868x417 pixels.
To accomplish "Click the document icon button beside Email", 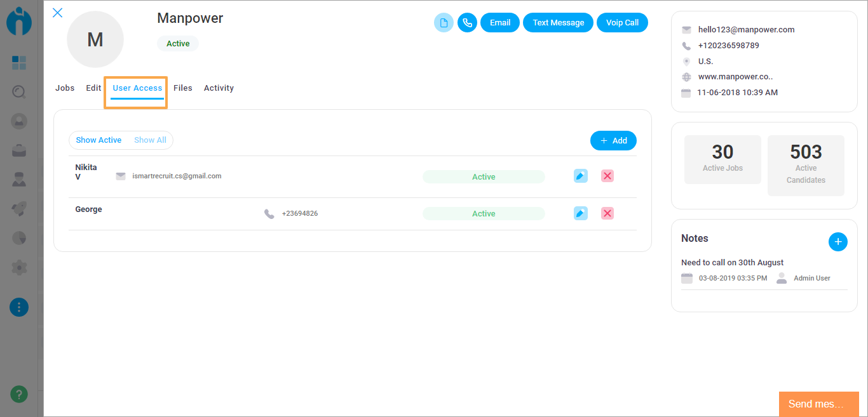I will (x=444, y=23).
